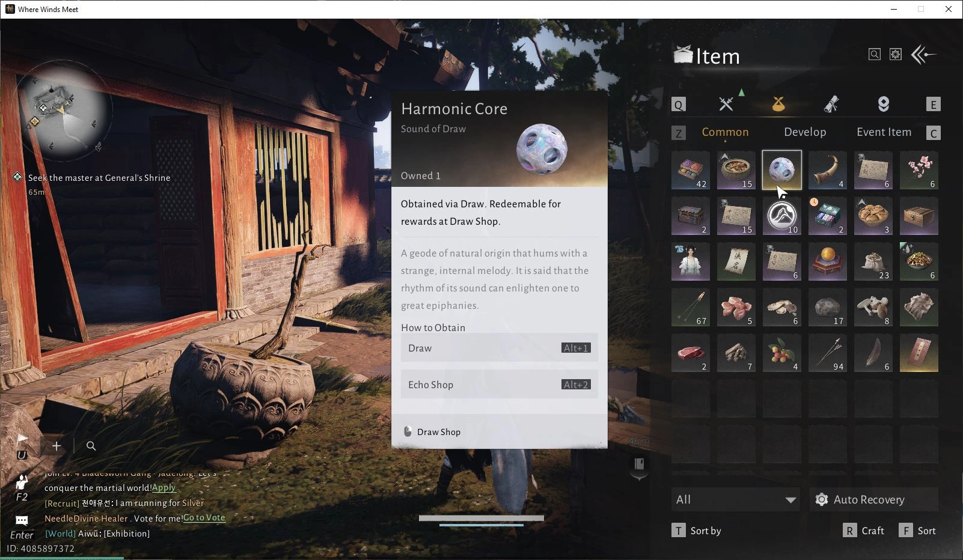Click the Sort button
This screenshot has width=963, height=560.
tap(917, 531)
